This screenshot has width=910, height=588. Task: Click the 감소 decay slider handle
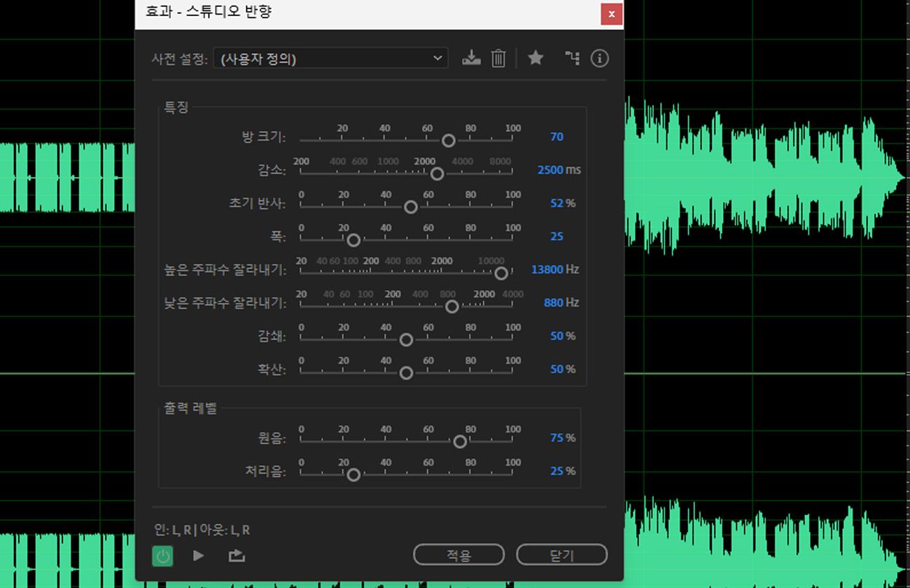point(437,174)
